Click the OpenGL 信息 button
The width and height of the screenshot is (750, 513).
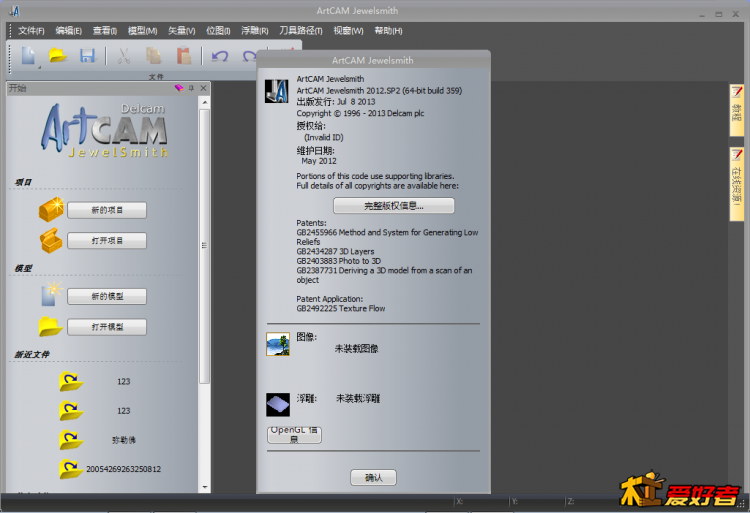coord(294,435)
